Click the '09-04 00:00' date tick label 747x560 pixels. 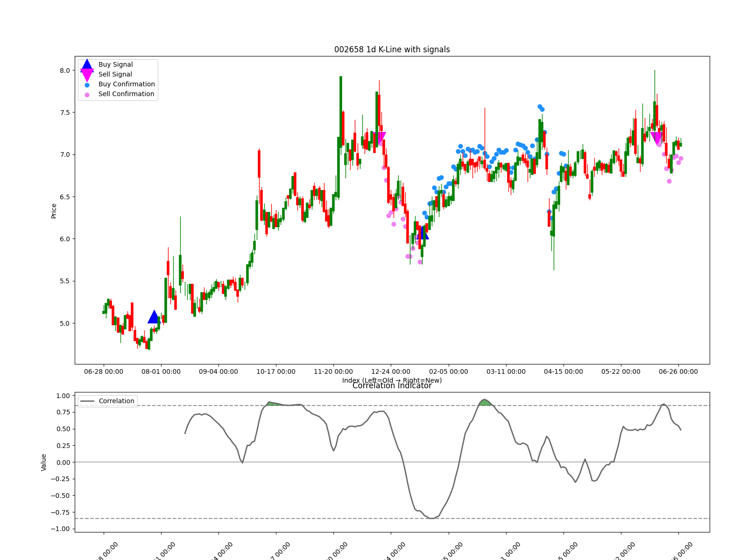coord(218,371)
